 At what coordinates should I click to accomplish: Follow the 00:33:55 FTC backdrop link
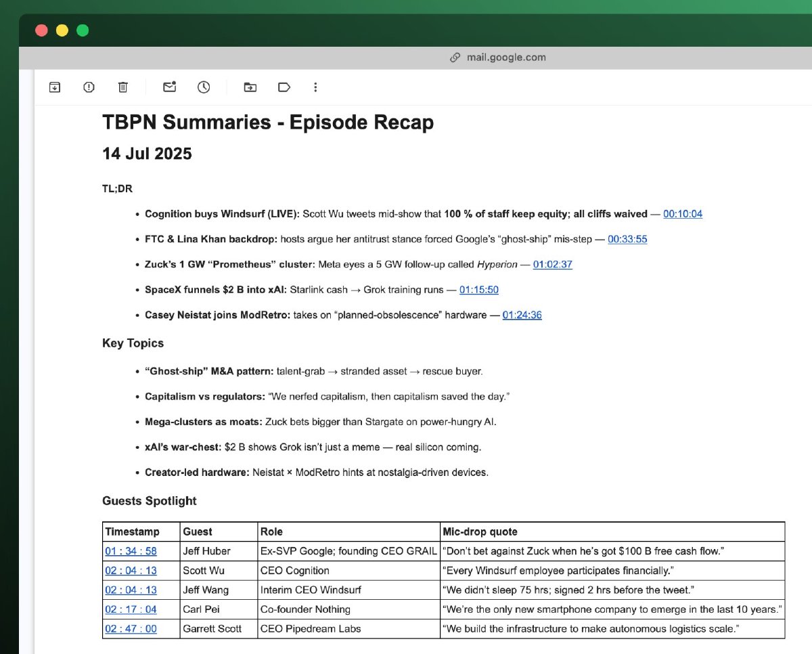pyautogui.click(x=627, y=239)
